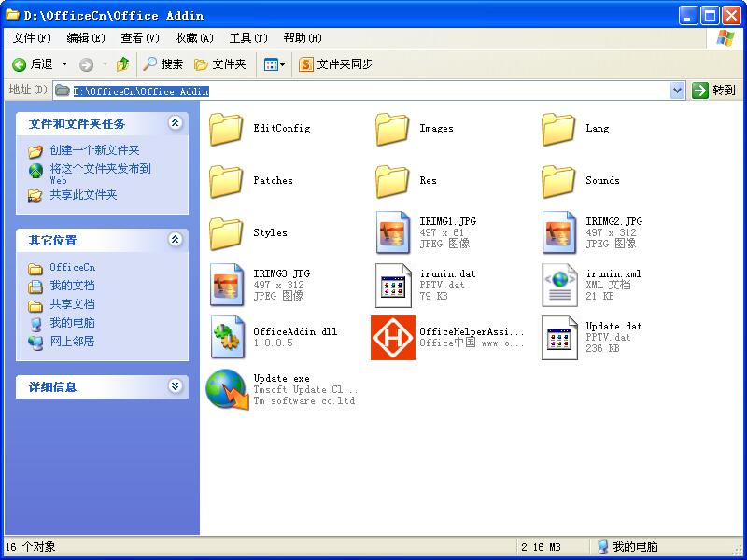747x560 pixels.
Task: Open Shared Documents (共享文档) link
Action: pos(73,304)
